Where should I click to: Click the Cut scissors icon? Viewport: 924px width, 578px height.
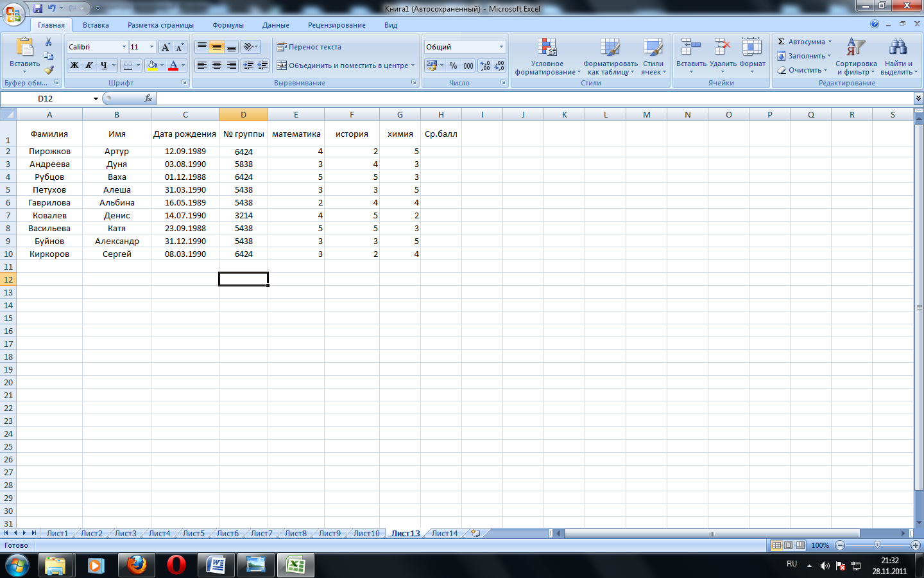click(x=49, y=42)
